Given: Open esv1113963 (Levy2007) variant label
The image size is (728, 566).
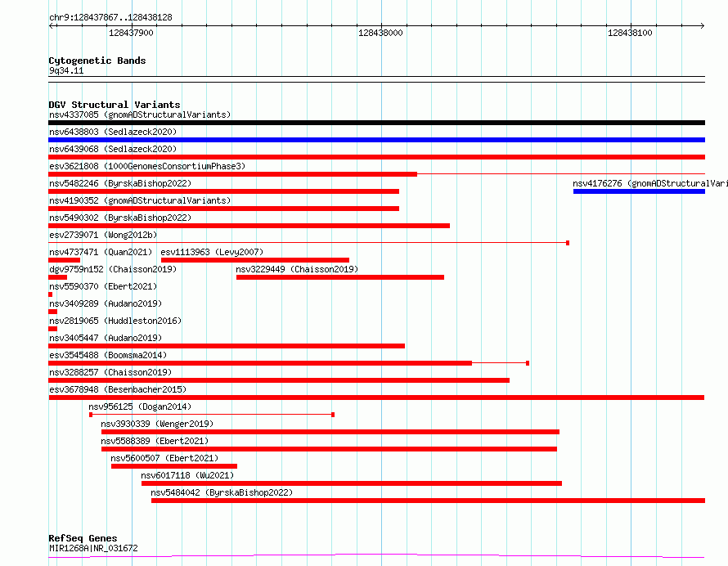Looking at the screenshot, I should [212, 252].
